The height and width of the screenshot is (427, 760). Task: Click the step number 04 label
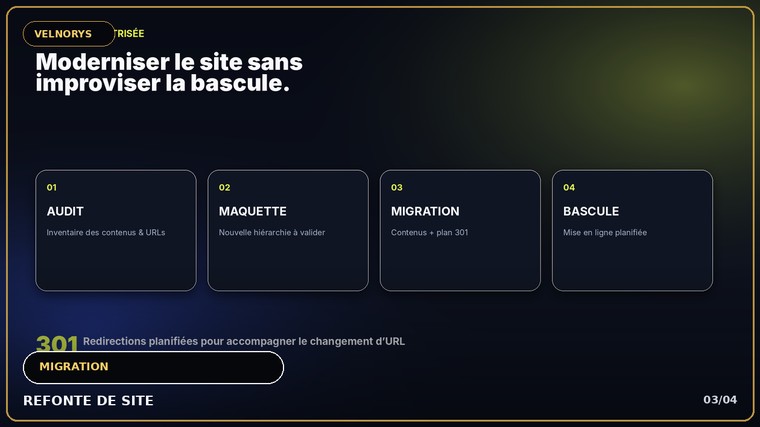[x=569, y=188]
